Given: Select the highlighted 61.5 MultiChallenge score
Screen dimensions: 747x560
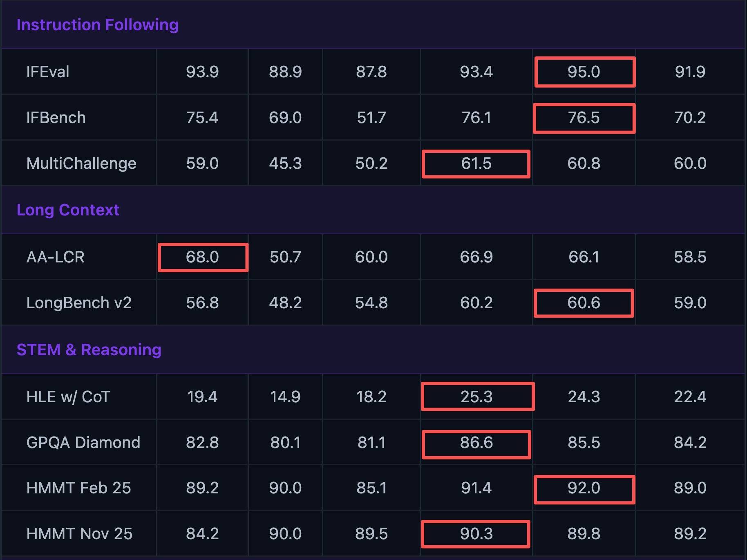Looking at the screenshot, I should 476,164.
